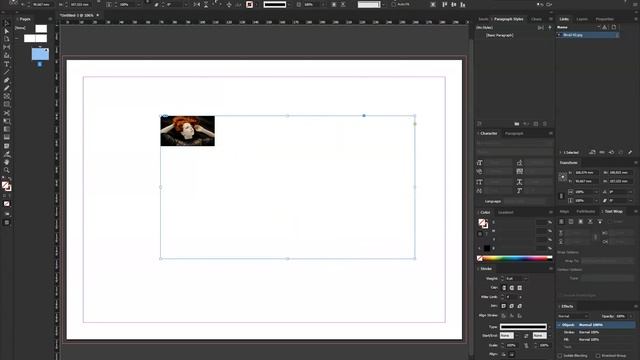Screen dimensions: 640x360
Task: Select the Selection tool arrow
Action: pos(7,23)
